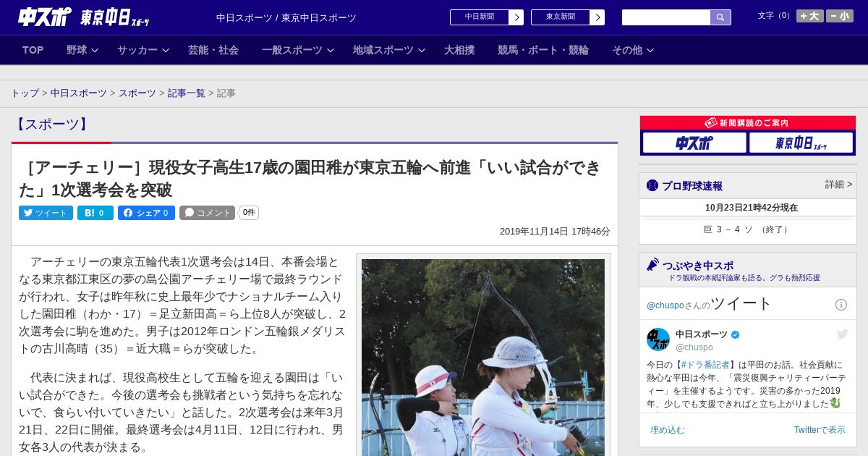Image resolution: width=868 pixels, height=456 pixels.
Task: Decrease text size with －小 button
Action: [840, 16]
